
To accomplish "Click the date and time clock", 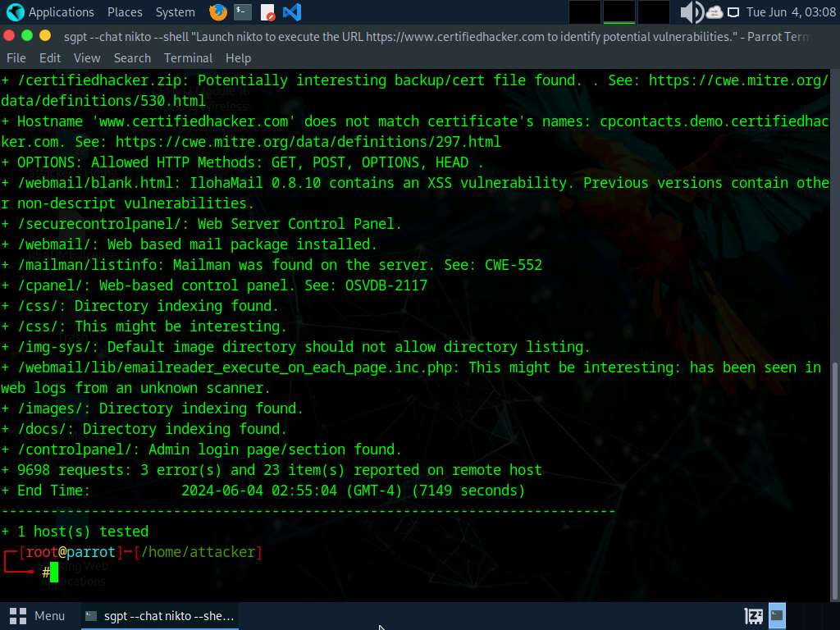I will pyautogui.click(x=789, y=12).
